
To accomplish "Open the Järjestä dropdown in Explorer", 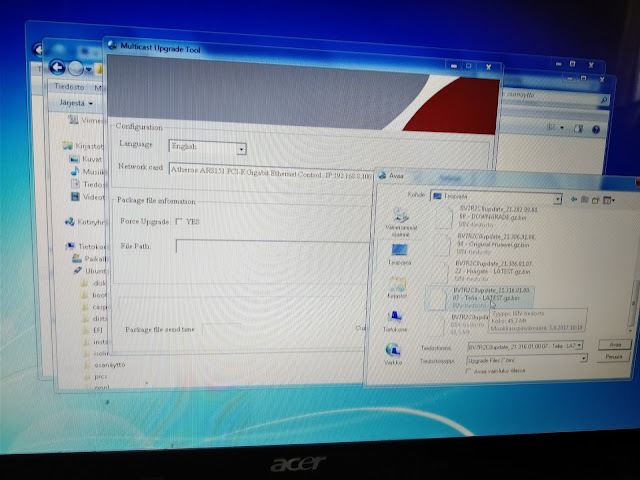I will point(76,103).
